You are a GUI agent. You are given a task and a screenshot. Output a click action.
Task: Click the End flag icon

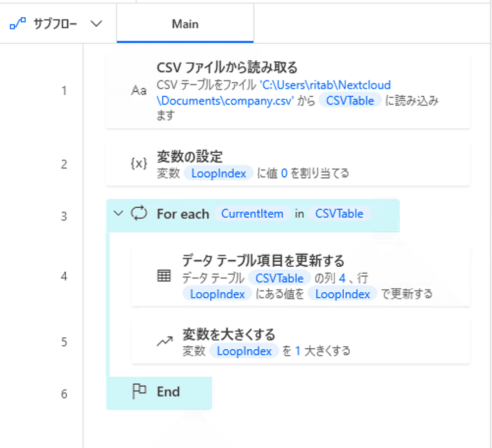click(139, 392)
